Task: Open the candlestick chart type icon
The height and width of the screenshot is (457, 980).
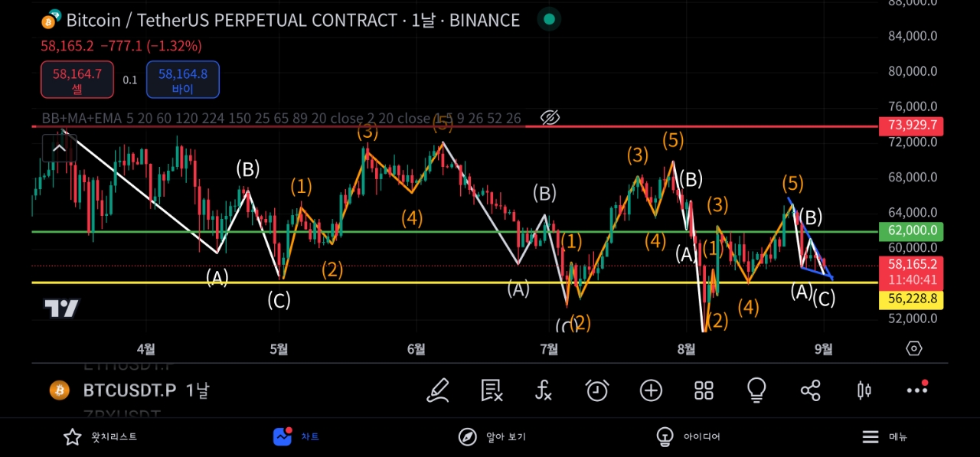Action: [864, 390]
